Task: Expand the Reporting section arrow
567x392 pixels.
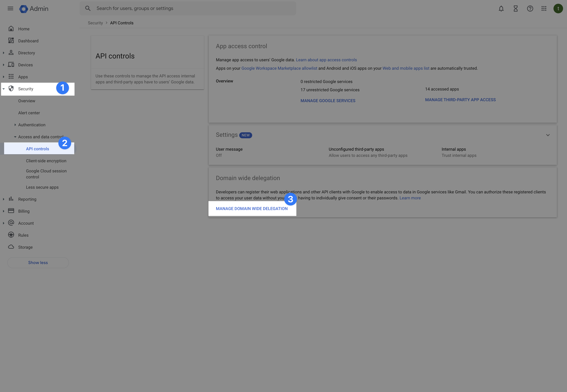Action: tap(3, 199)
